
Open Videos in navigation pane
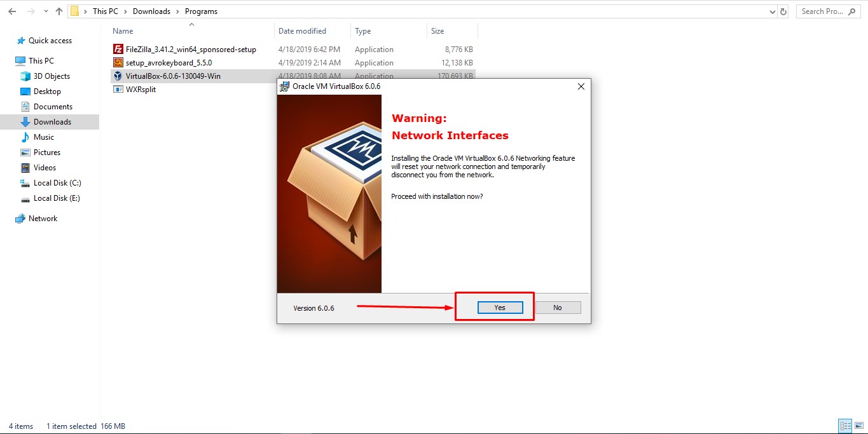click(x=45, y=168)
